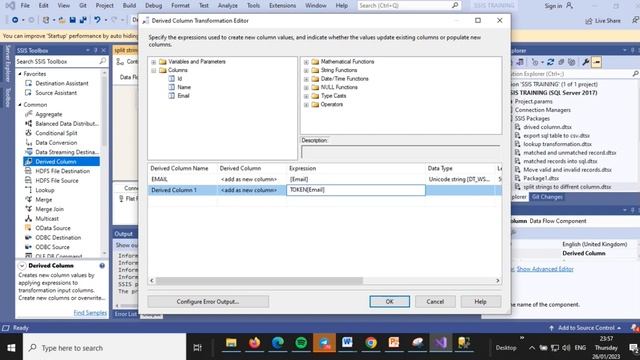Viewport: 640px width, 360px height.
Task: Select Conditional Split toolbox item
Action: pyautogui.click(x=51, y=133)
